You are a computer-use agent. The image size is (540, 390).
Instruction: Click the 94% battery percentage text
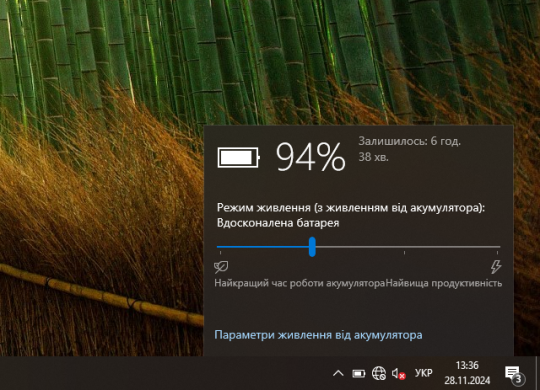(x=310, y=157)
